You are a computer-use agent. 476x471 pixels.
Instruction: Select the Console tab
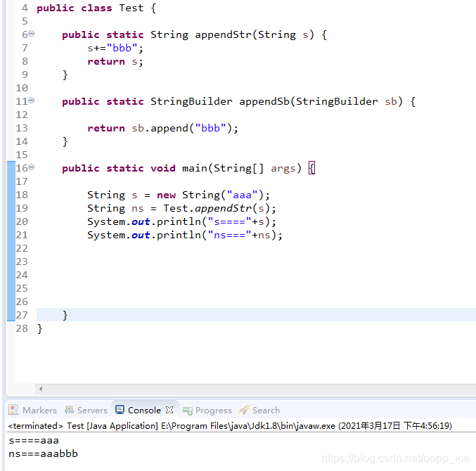[144, 411]
